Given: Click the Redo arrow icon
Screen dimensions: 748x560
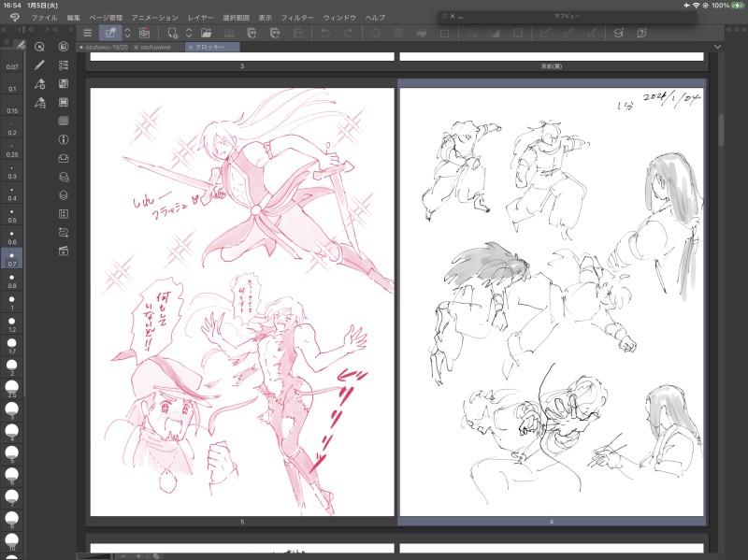Looking at the screenshot, I should point(348,33).
